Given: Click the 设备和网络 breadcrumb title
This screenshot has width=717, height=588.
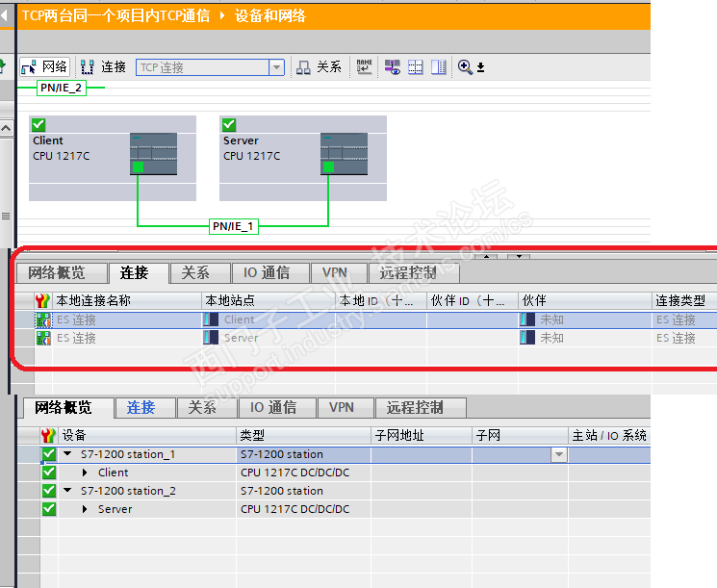Looking at the screenshot, I should (x=270, y=16).
